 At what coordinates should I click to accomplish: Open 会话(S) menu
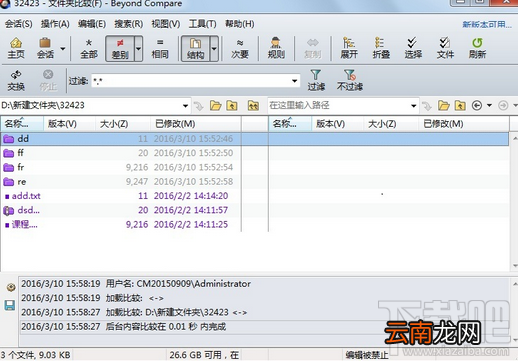pyautogui.click(x=19, y=24)
